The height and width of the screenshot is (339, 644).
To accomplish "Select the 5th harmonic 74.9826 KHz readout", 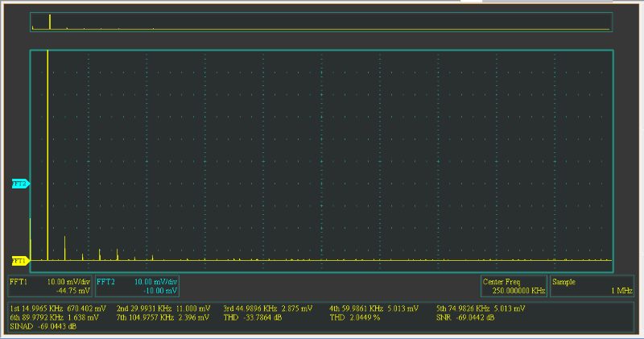I will click(481, 308).
